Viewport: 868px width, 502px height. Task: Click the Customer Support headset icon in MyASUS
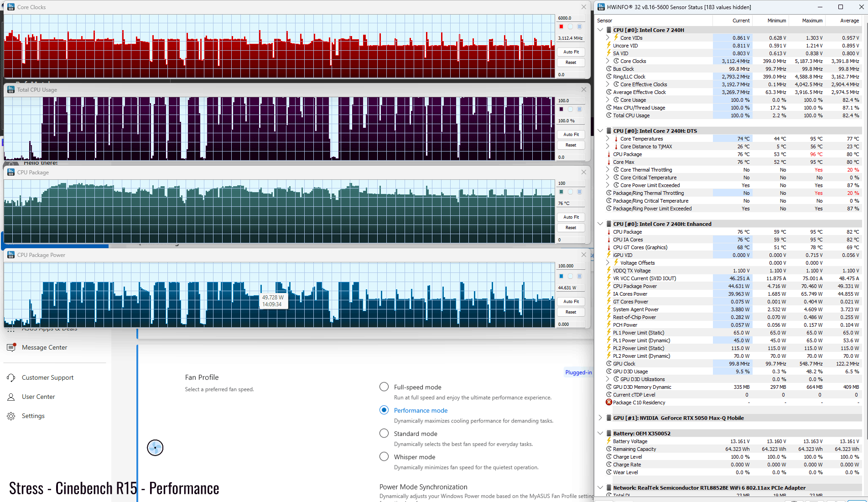[x=11, y=377]
